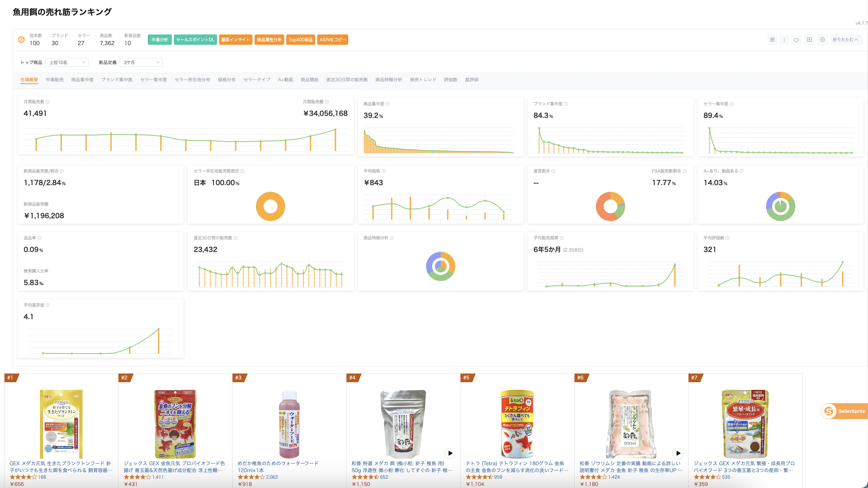Click info icon next to 平均評価数
Screen dimensions: 868x488
pos(728,238)
